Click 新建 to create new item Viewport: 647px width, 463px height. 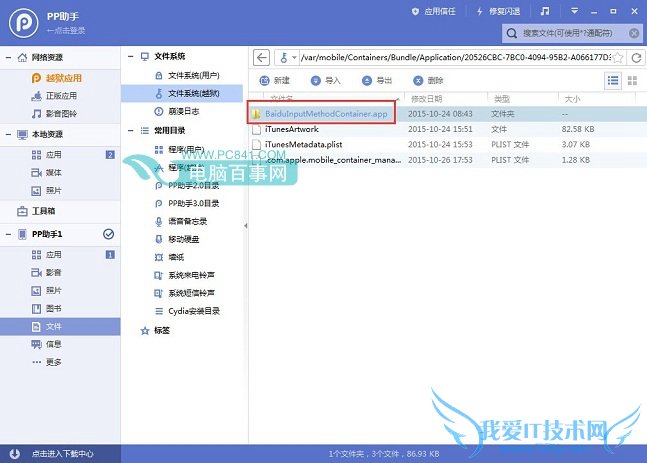pyautogui.click(x=275, y=80)
